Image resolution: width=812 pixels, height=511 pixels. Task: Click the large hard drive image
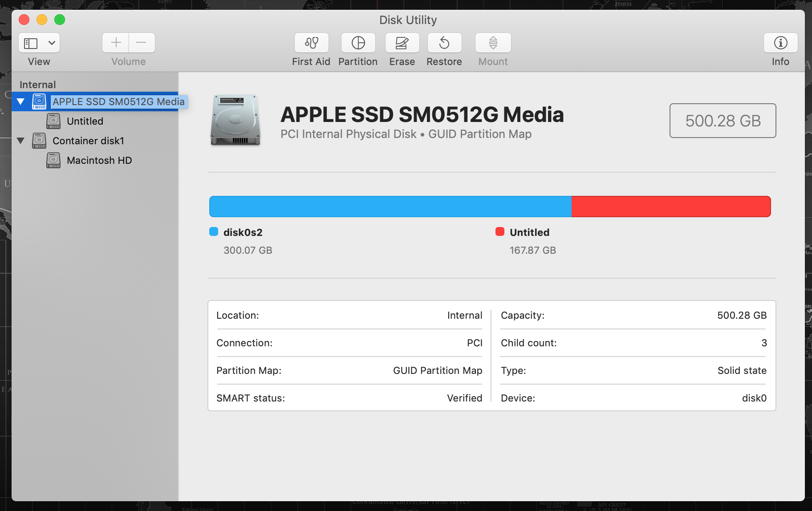235,120
